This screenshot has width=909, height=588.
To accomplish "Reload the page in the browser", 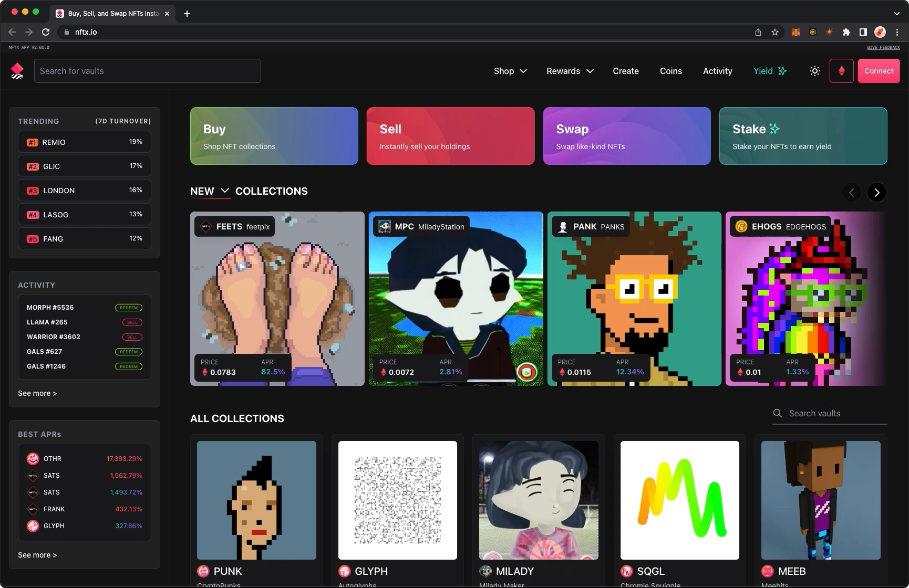I will coord(46,32).
